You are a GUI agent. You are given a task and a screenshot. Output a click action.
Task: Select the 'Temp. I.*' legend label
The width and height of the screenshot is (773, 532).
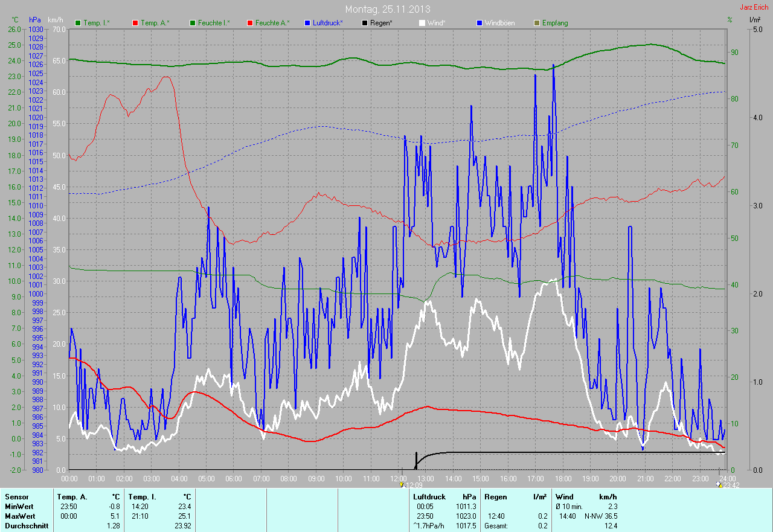[97, 23]
